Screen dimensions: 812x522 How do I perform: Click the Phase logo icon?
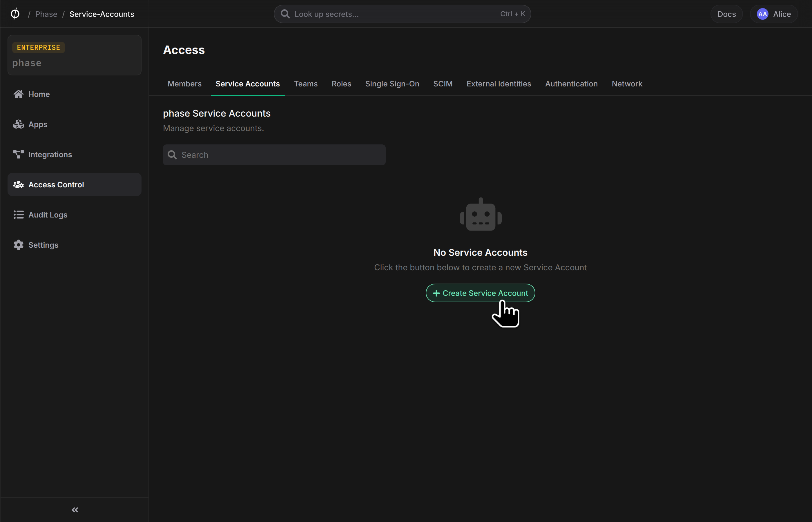click(x=15, y=14)
